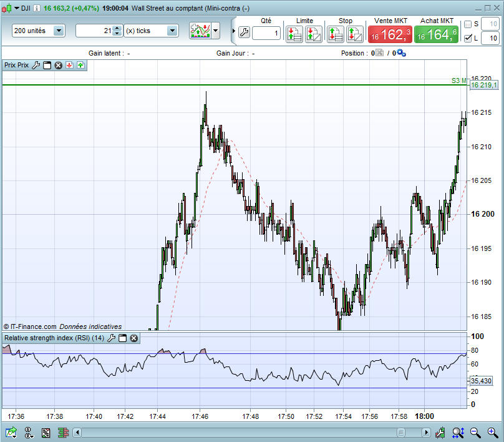Open the indicators chart icon in toolbar

click(200, 31)
